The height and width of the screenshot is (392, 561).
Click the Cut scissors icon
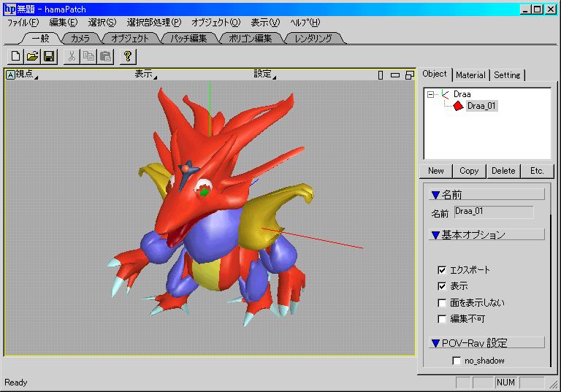[72, 56]
